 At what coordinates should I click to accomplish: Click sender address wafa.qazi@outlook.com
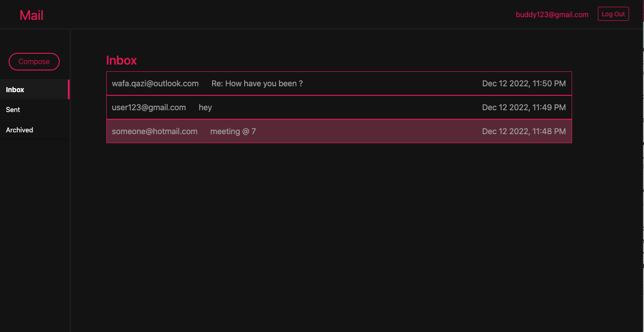tap(155, 83)
